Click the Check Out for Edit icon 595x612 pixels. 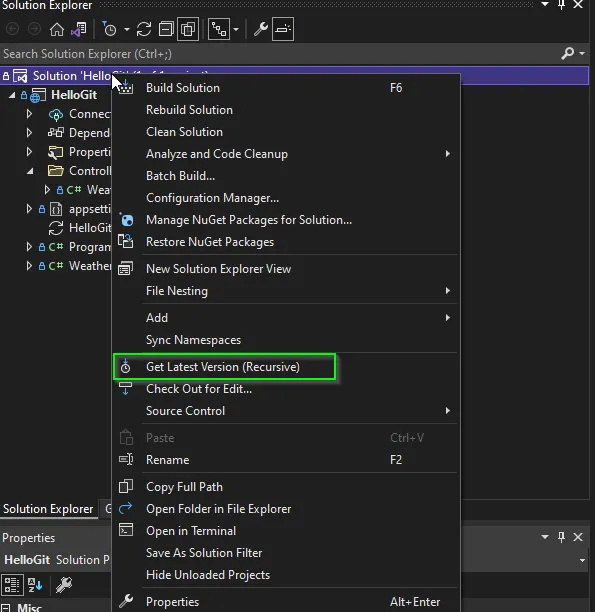pos(125,388)
